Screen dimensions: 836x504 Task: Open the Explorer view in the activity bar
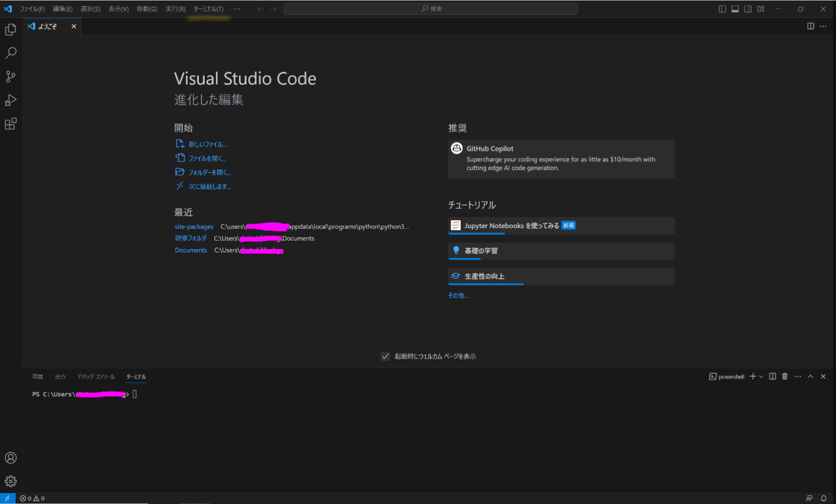tap(10, 29)
